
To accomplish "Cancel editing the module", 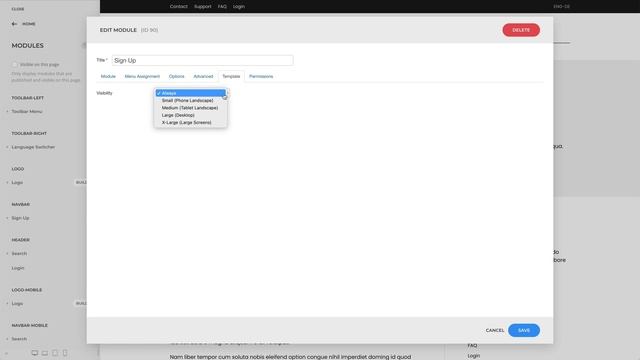I will click(x=495, y=330).
